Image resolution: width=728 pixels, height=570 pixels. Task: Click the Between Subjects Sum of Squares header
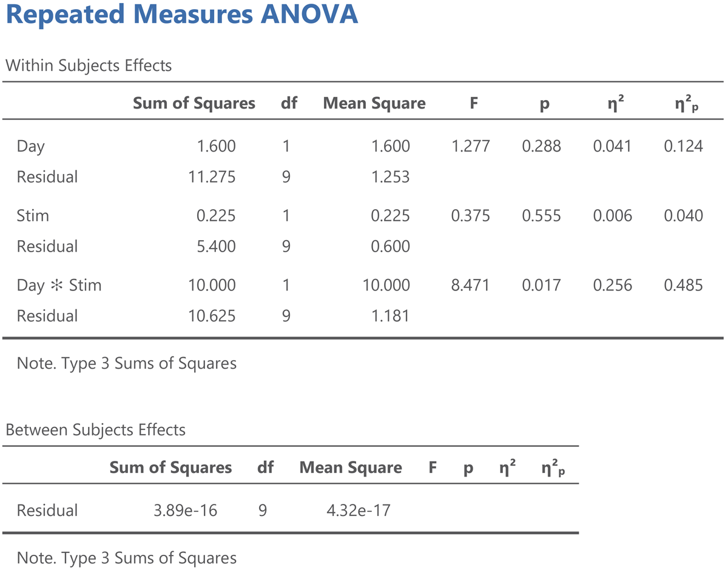[170, 468]
